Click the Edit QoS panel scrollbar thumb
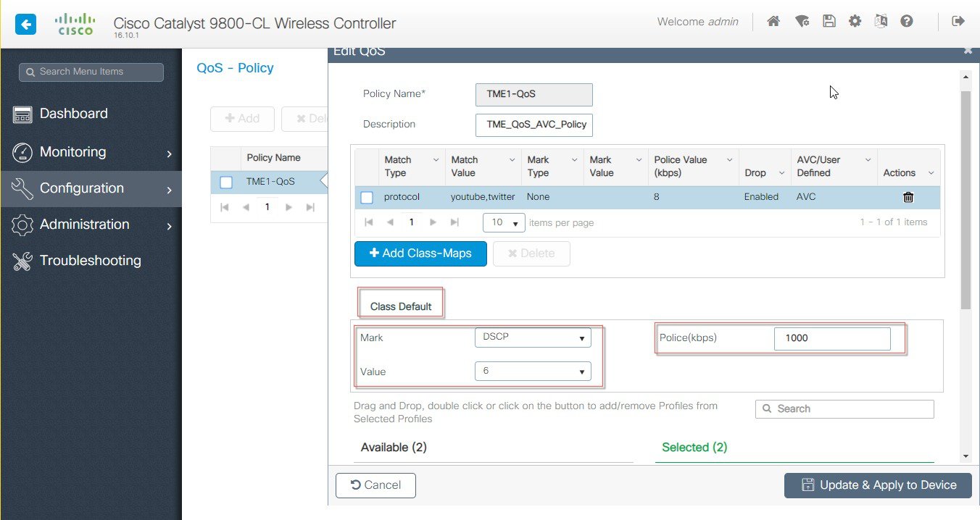Screen dimensions: 980x520 click(966, 199)
